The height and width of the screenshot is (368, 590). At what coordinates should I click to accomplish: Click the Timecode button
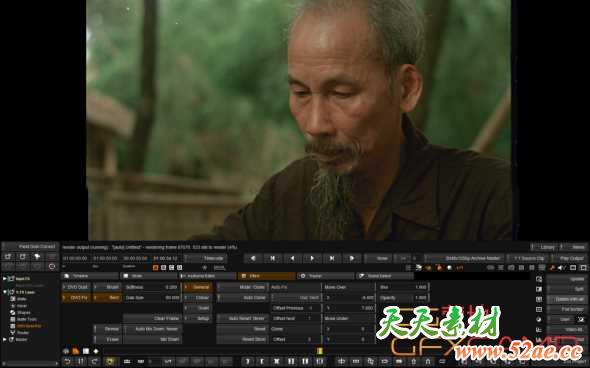(206, 258)
